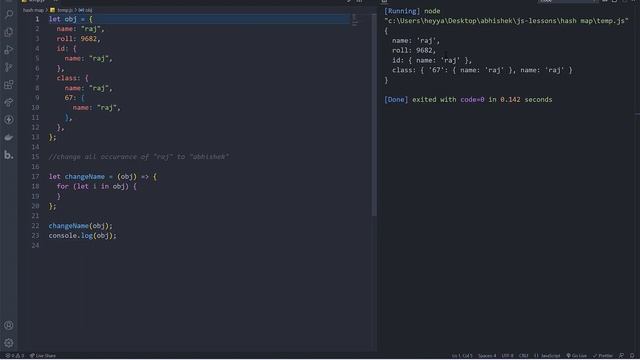640x360 pixels.
Task: Open the 'let obj' breadcrumb symbol
Action: click(85, 10)
